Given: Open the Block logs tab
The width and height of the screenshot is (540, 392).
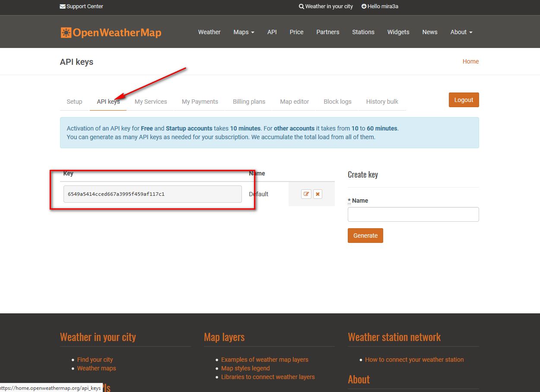Looking at the screenshot, I should tap(337, 102).
